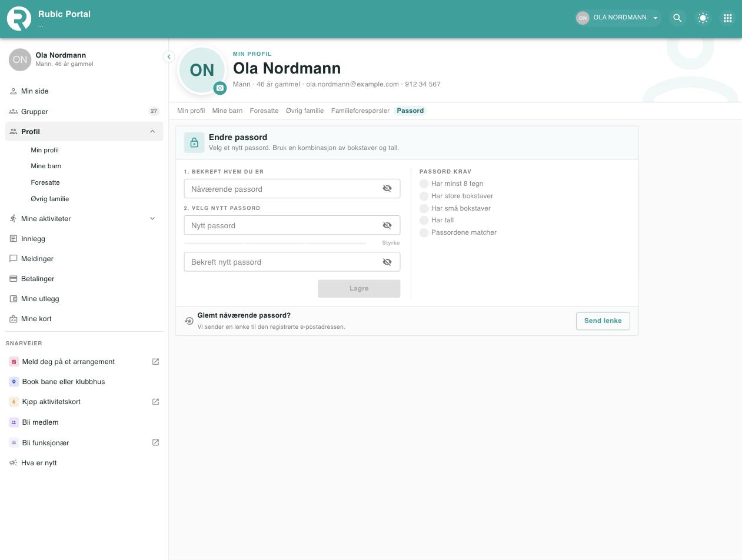
Task: Click the Bekreft nytt passord field
Action: tap(292, 262)
